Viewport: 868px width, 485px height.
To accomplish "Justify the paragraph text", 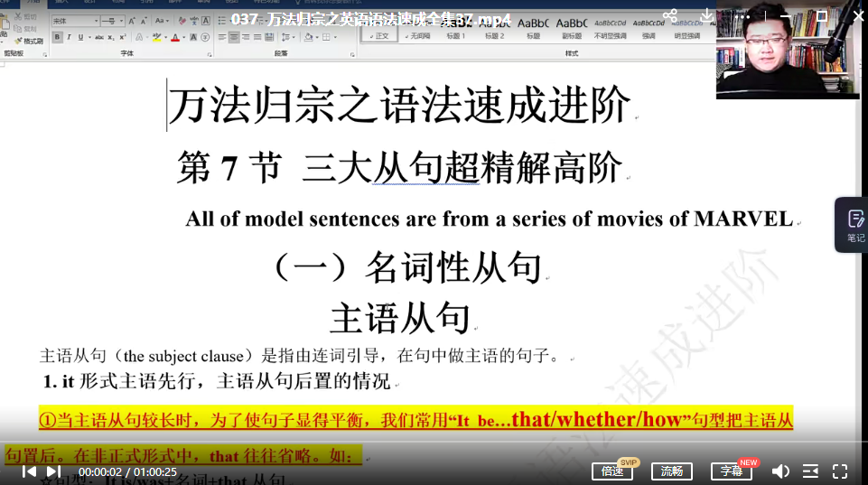I will point(257,37).
